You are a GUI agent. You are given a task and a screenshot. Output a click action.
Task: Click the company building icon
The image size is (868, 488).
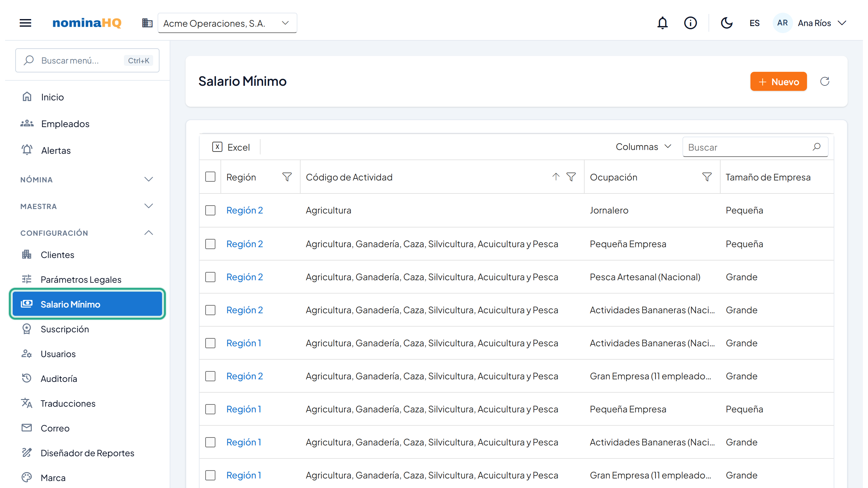tap(147, 23)
